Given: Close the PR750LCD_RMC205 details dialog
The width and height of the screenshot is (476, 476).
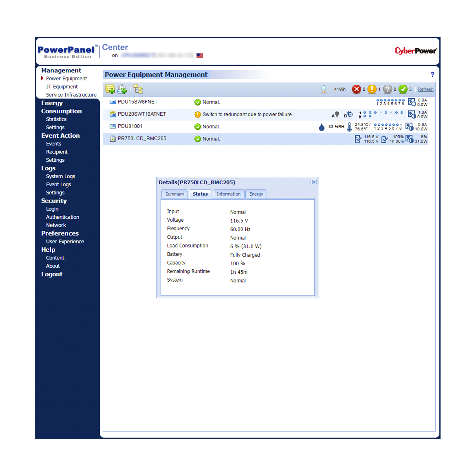Looking at the screenshot, I should coord(313,182).
